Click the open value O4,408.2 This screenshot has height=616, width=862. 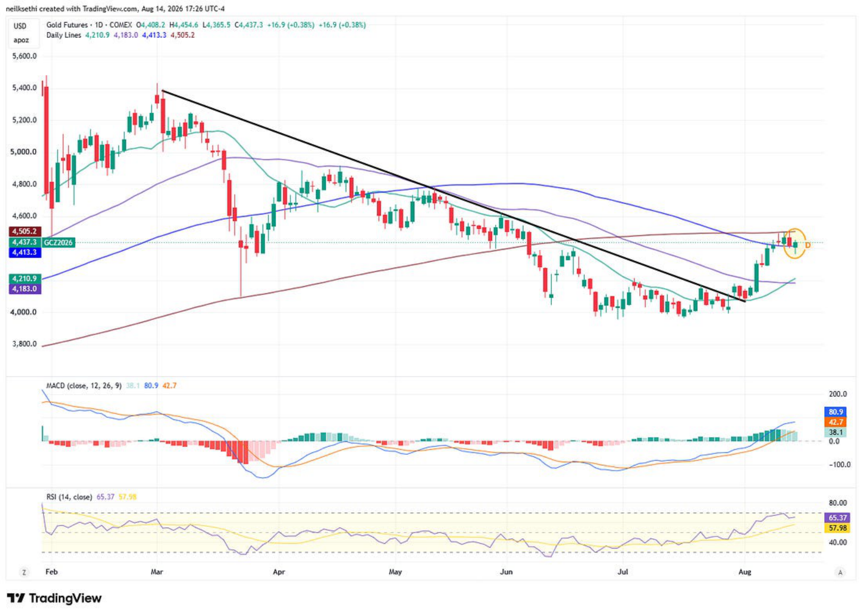pyautogui.click(x=150, y=25)
